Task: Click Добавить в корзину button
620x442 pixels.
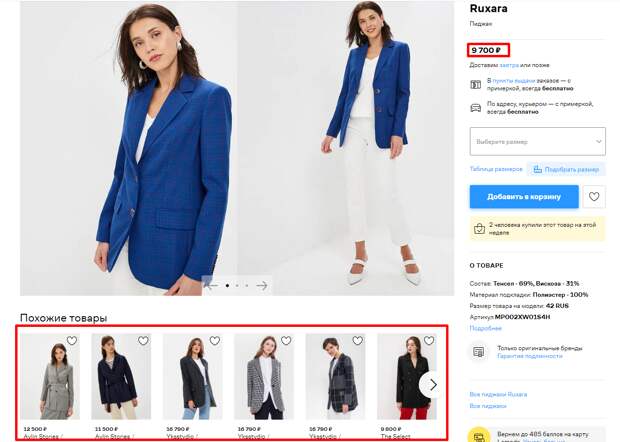Action: [524, 196]
